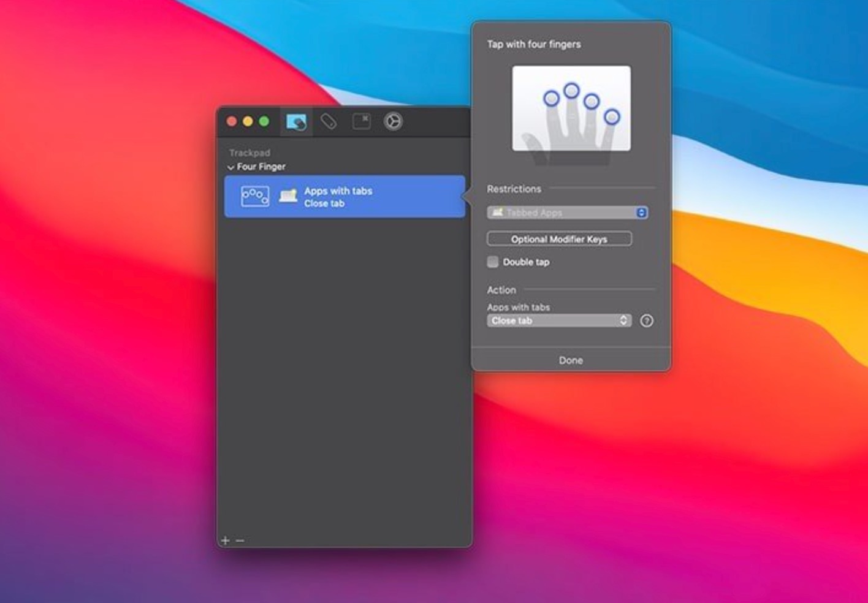The height and width of the screenshot is (603, 868).
Task: Click the four-finger gesture icon in list row
Action: 255,196
